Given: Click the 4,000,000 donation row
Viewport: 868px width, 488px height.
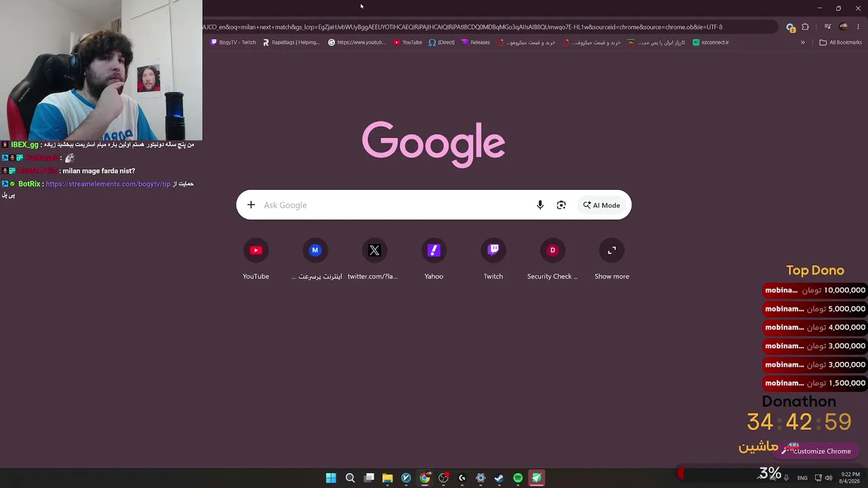Looking at the screenshot, I should (814, 327).
